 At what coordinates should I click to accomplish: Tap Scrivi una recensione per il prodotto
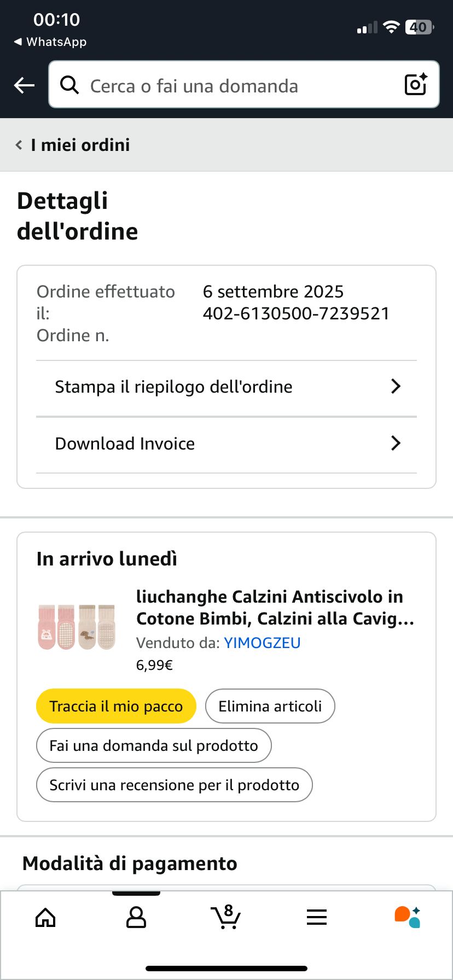click(x=174, y=785)
